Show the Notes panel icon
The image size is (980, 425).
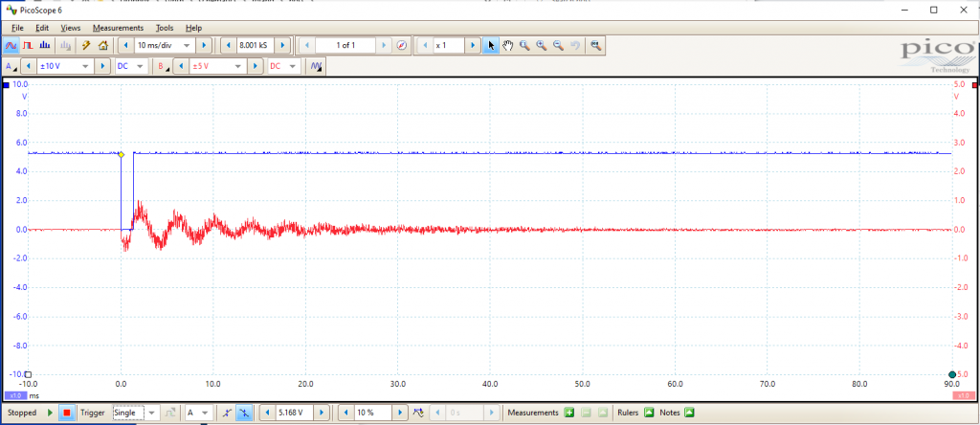coord(689,414)
